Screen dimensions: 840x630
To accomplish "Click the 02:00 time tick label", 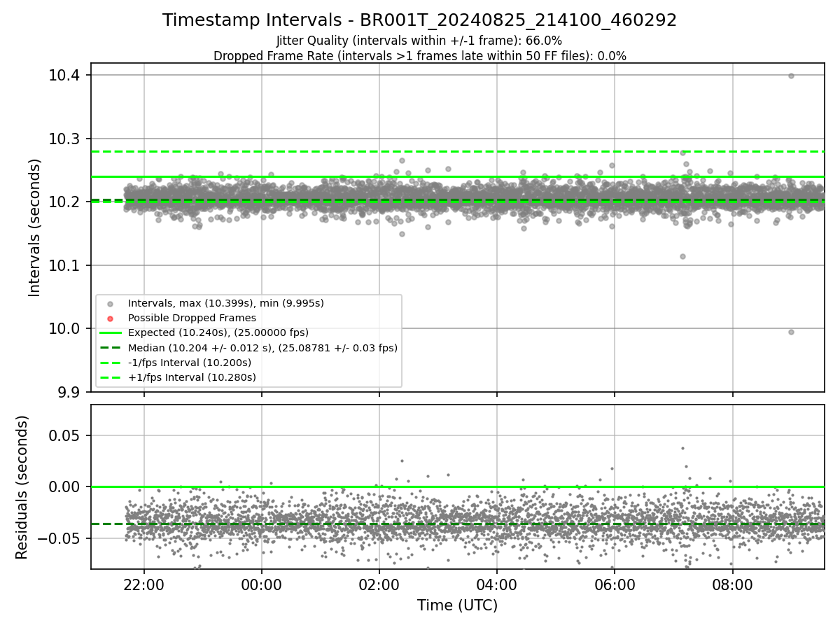I will point(379,584).
